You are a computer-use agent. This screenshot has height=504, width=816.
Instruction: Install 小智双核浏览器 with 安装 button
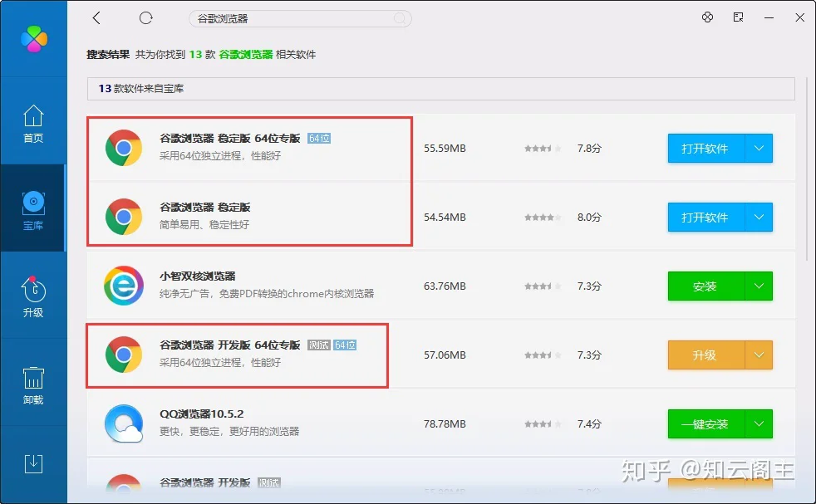coord(706,286)
